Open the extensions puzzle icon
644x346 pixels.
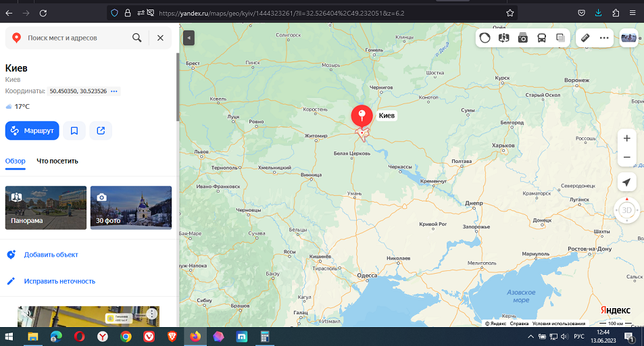tap(616, 13)
